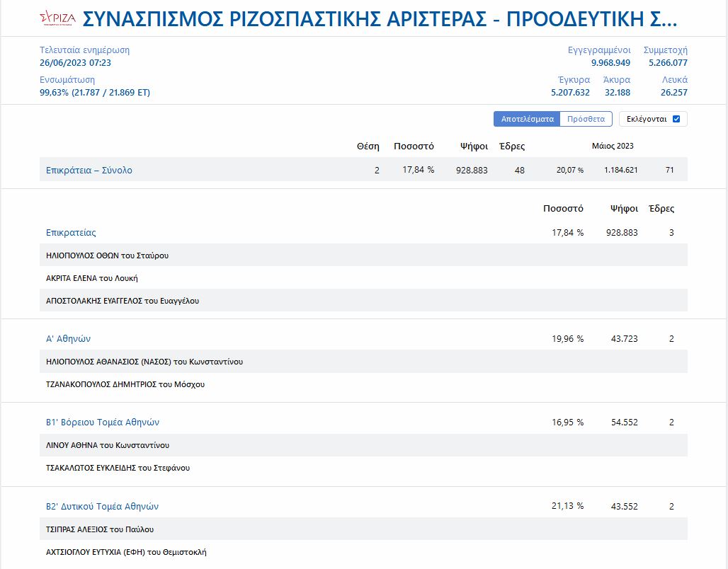Viewport: 728px width, 569px height.
Task: Select candidate ΑΧΤΣΙΟΓΛΟΥ ΕΥΤΥΧΙΑ row
Action: tap(126, 552)
